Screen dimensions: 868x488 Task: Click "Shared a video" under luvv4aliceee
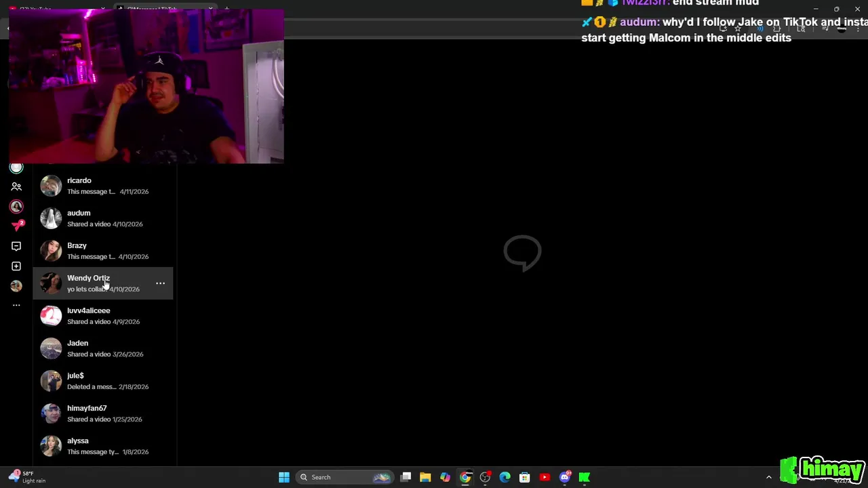[89, 322]
